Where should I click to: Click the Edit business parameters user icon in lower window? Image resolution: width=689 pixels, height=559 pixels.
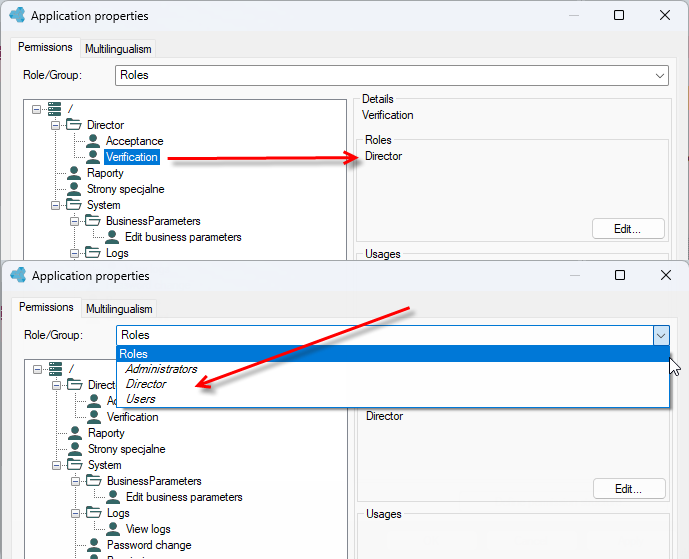(112, 497)
